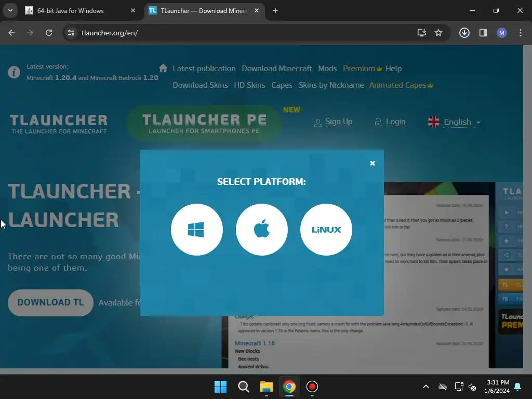532x399 pixels.
Task: Click the OneDrive cloud tray icon
Action: click(443, 387)
